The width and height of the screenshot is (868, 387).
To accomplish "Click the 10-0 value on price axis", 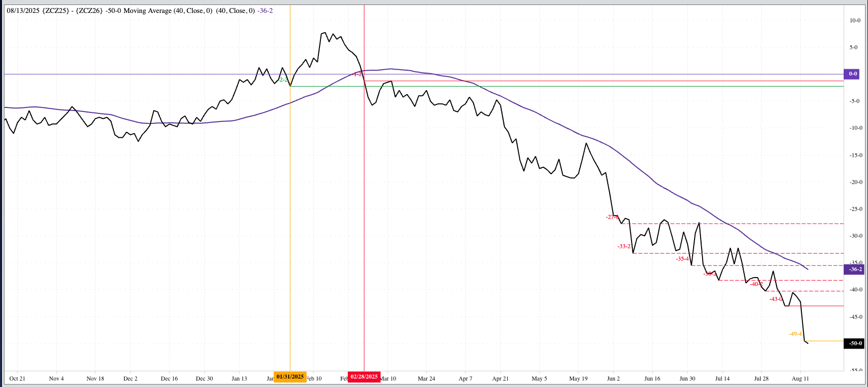I will pyautogui.click(x=855, y=20).
